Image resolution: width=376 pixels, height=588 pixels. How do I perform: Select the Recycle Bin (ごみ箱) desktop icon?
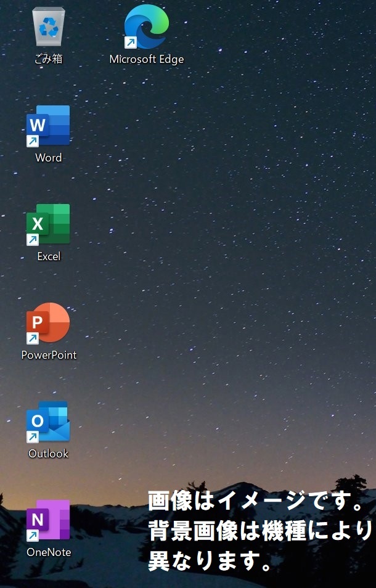coord(48,27)
